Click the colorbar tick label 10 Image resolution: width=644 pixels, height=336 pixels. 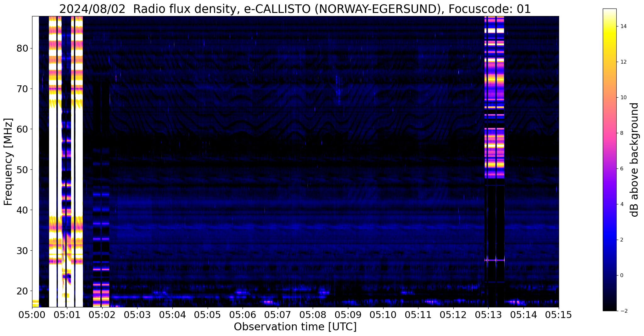(622, 98)
